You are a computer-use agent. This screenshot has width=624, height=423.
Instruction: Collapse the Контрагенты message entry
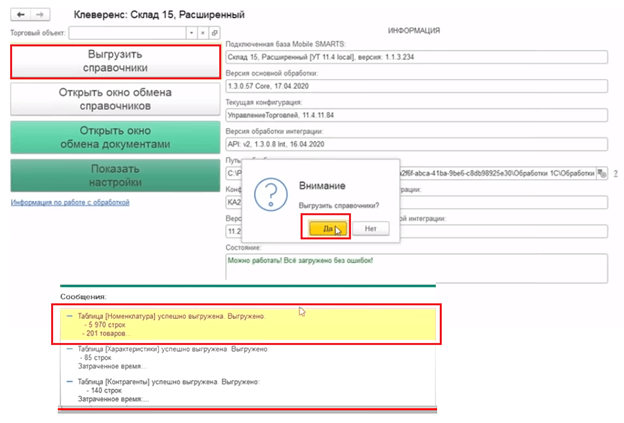[x=69, y=382]
